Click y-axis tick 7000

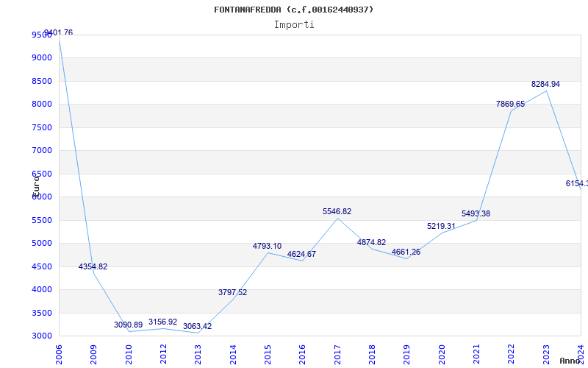[x=42, y=151]
